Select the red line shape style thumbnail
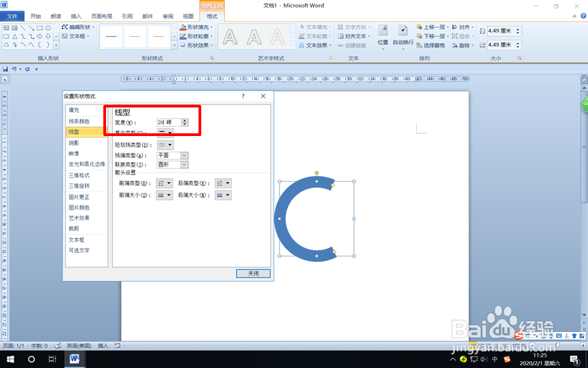 pos(159,36)
